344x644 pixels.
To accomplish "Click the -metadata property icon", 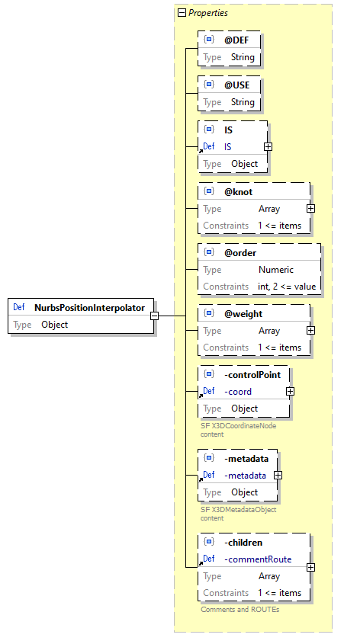I will click(209, 458).
